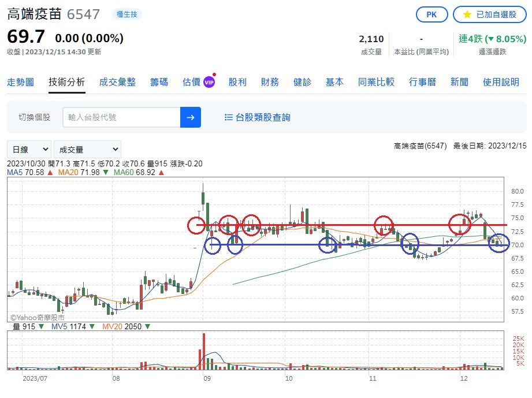Click the red MA60 up-triangle indicator
The image size is (532, 398).
coord(161,172)
